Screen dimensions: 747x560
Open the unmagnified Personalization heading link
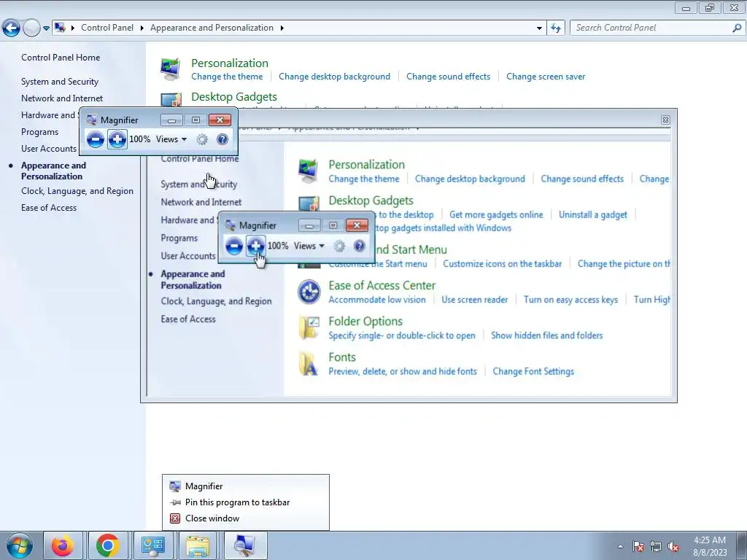pos(230,63)
